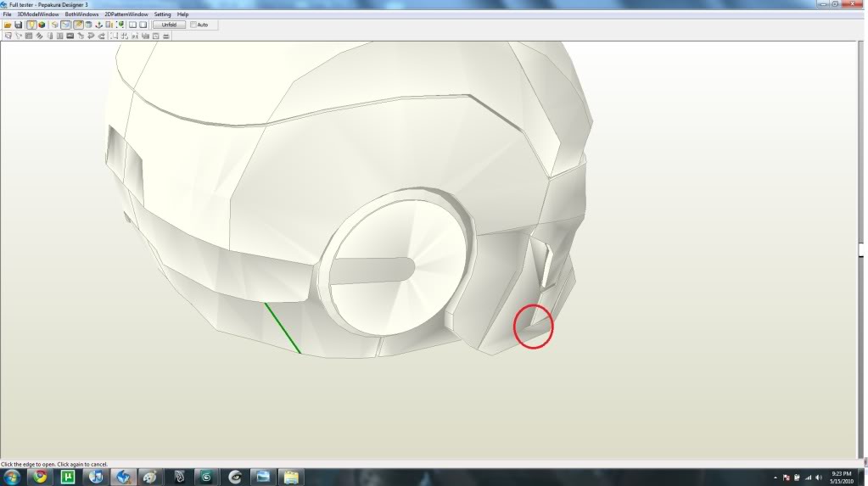Click the vertical scrollbar thumb at right edge
This screenshot has height=486, width=868.
point(861,249)
